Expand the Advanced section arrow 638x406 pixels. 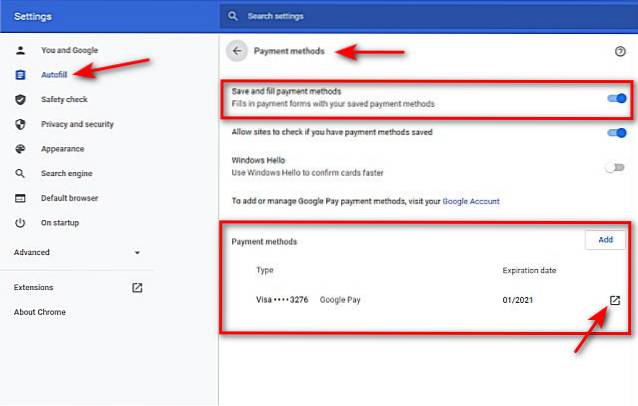point(137,253)
